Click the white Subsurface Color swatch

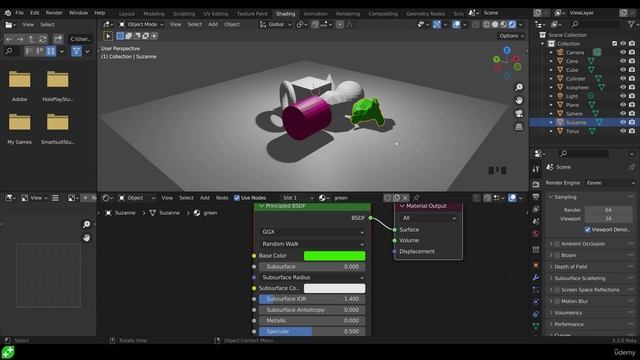pos(334,289)
